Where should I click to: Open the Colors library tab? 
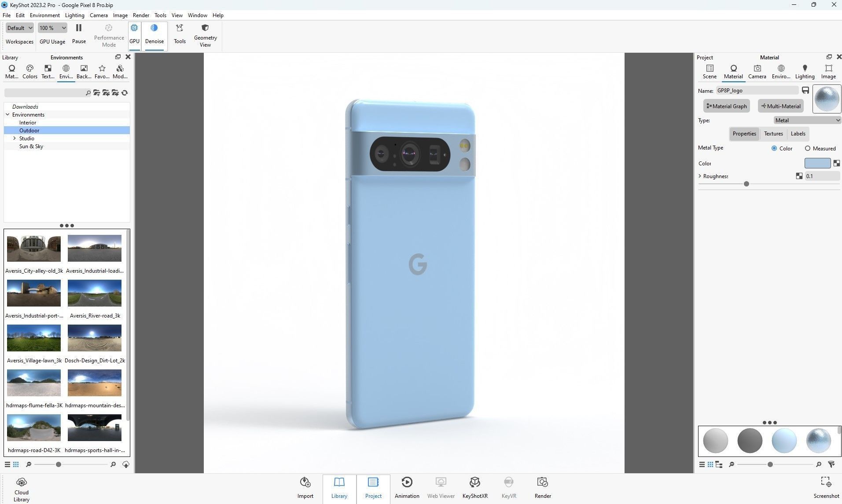click(x=30, y=72)
